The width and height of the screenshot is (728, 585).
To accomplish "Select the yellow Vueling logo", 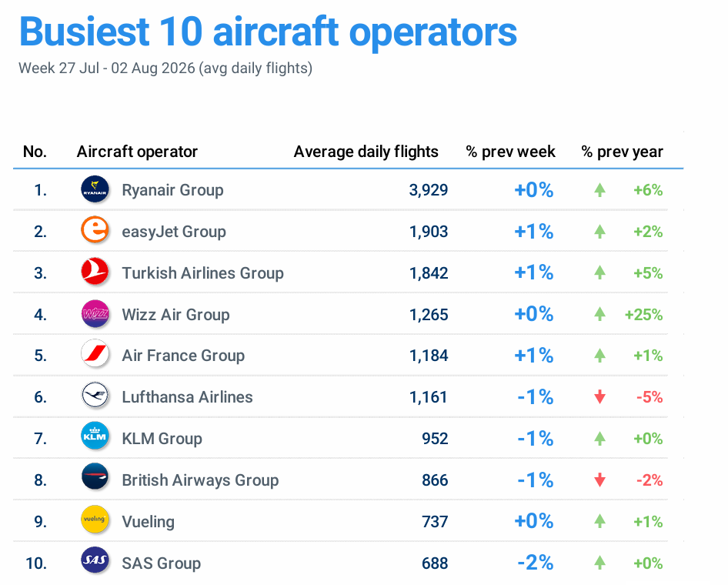I will point(95,520).
